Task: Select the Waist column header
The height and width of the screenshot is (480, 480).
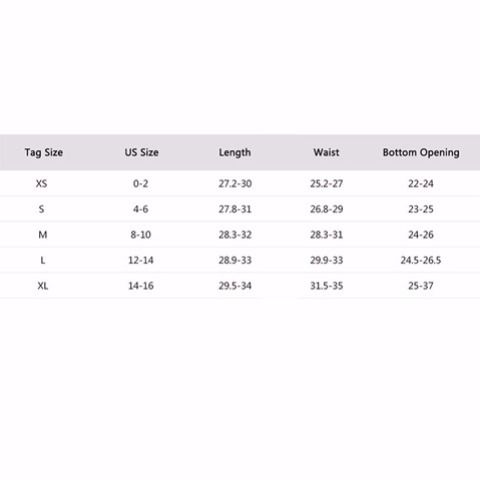Action: tap(326, 152)
